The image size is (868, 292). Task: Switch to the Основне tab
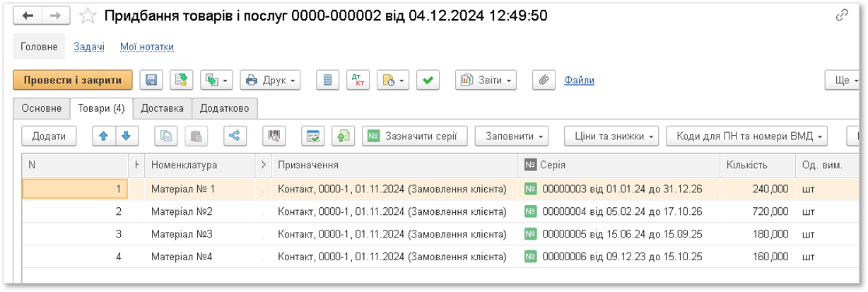pyautogui.click(x=41, y=108)
